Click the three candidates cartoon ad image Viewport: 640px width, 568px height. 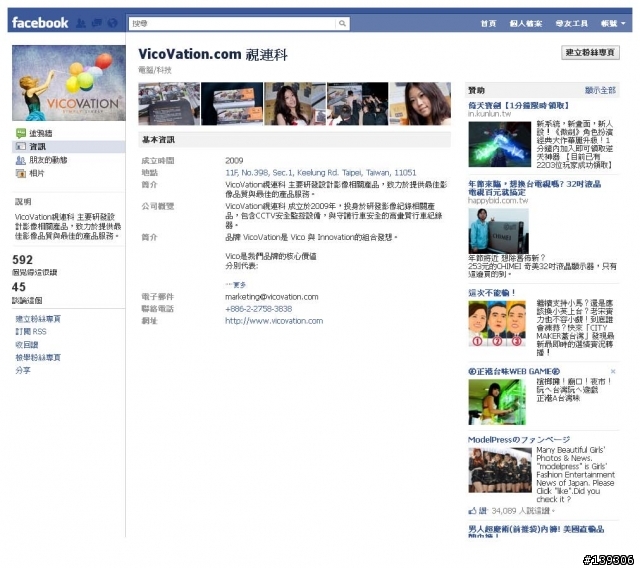(x=497, y=323)
